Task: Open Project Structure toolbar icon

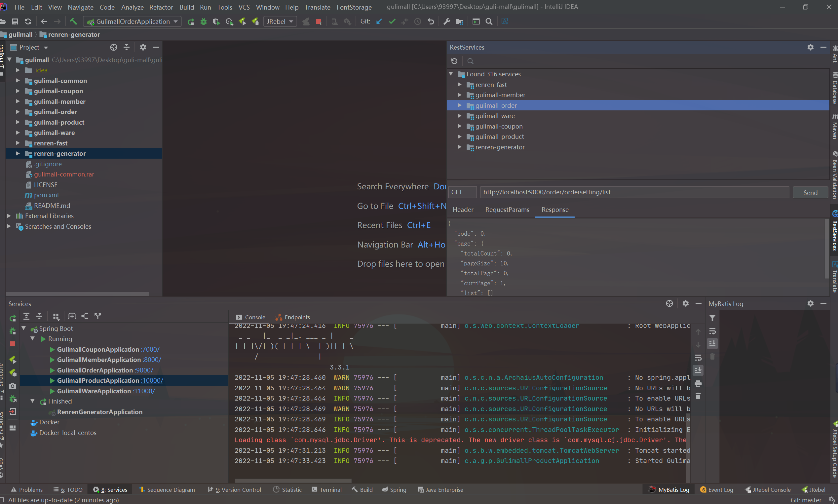Action: coord(460,21)
